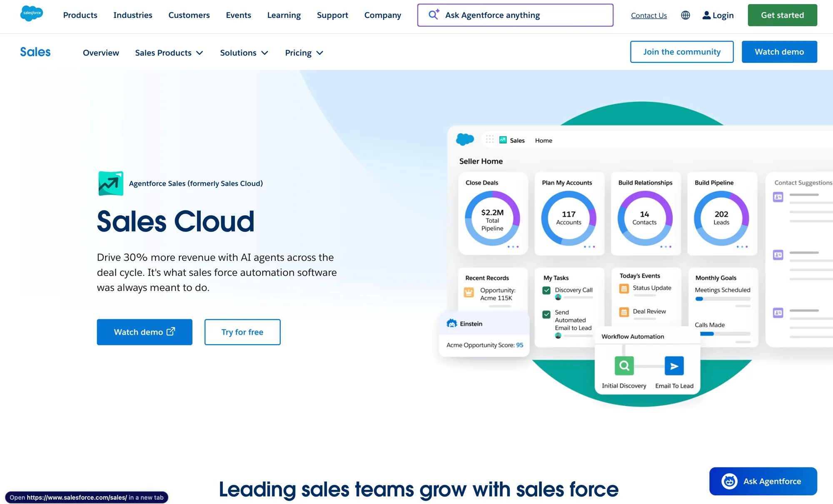Open the globe language selector
The height and width of the screenshot is (504, 833).
click(x=686, y=15)
